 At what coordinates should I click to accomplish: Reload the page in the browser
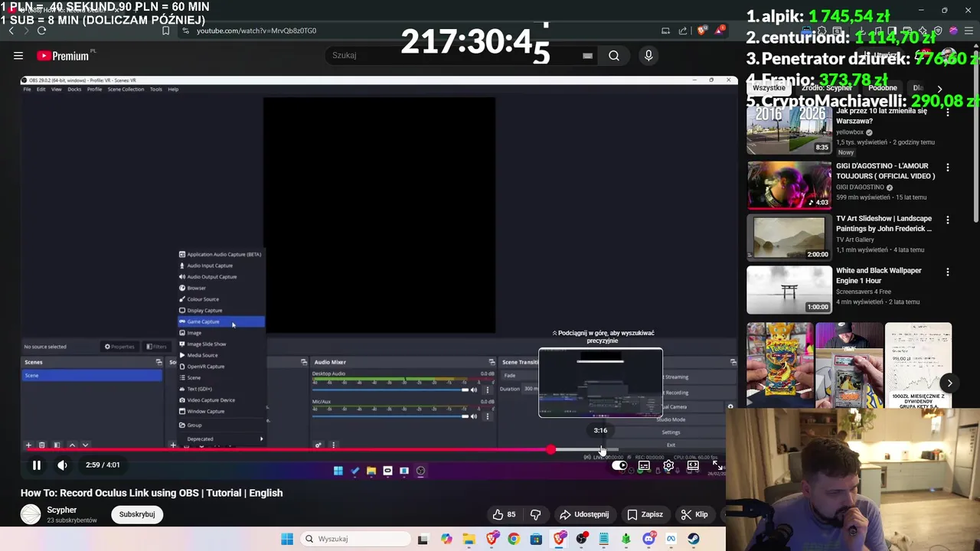[41, 31]
